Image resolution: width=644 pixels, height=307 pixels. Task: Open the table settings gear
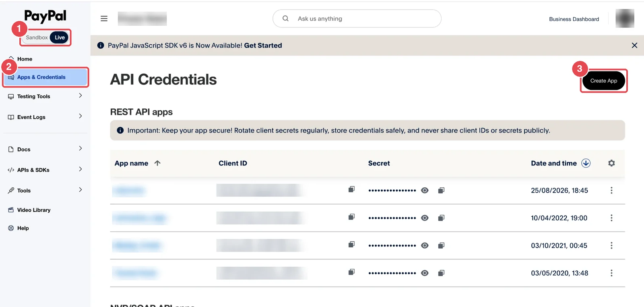click(611, 163)
